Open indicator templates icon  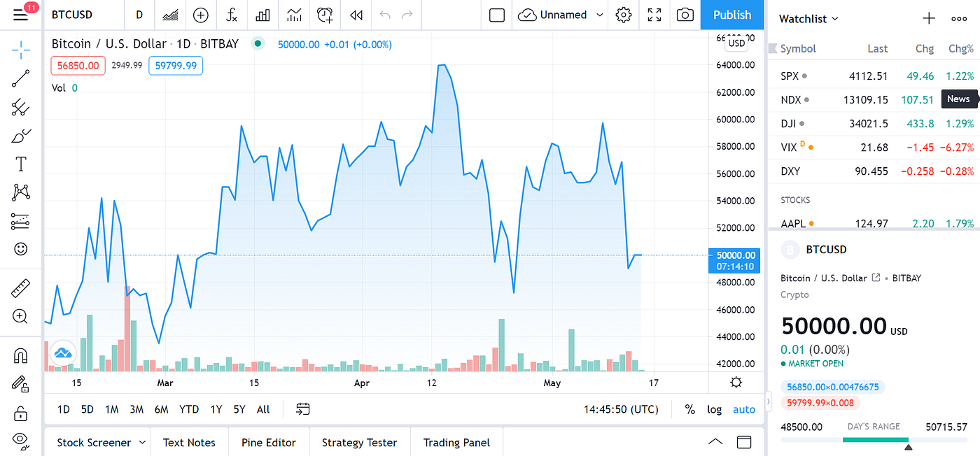[295, 15]
